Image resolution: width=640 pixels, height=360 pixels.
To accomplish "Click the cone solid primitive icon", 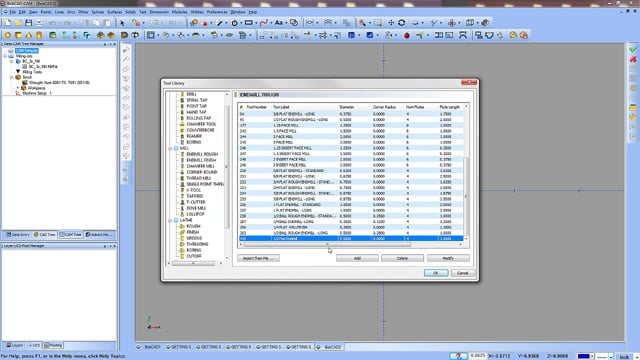I will (29, 35).
